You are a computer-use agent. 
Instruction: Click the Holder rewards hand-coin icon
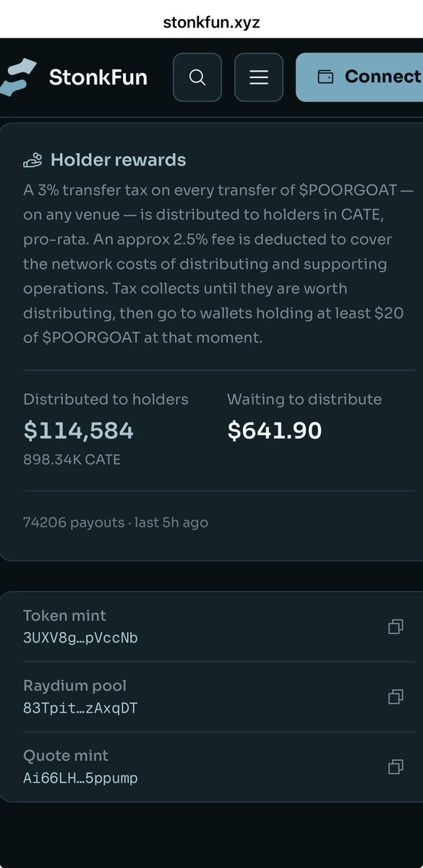click(x=33, y=160)
